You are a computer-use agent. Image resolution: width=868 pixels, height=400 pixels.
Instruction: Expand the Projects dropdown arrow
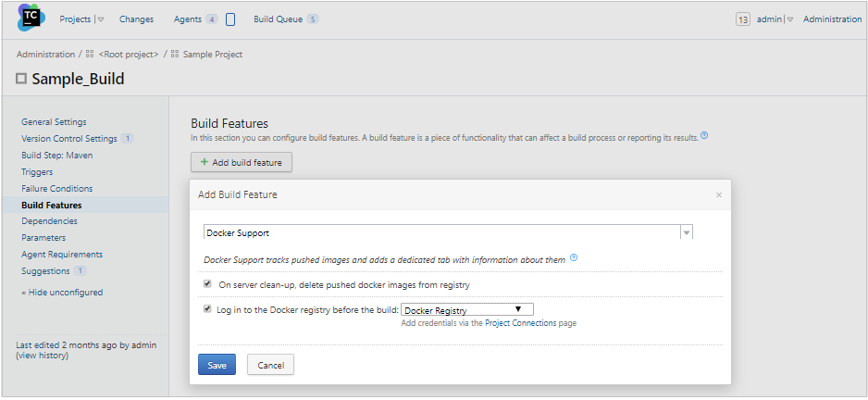click(x=101, y=19)
